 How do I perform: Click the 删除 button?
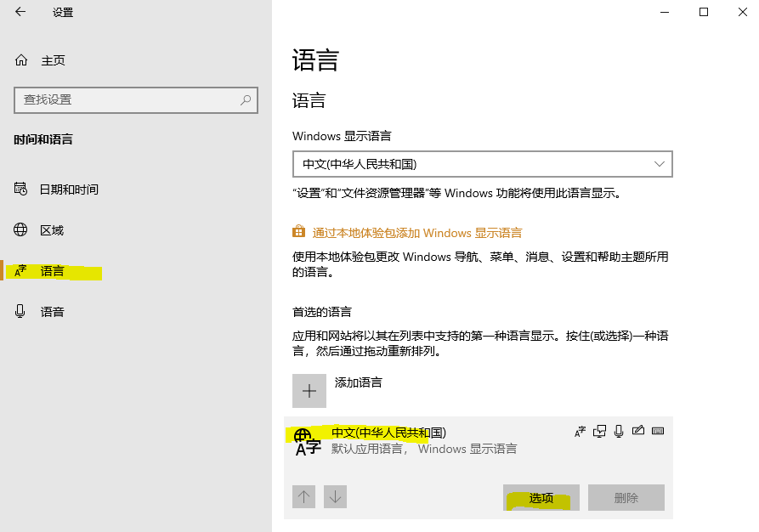pyautogui.click(x=626, y=498)
